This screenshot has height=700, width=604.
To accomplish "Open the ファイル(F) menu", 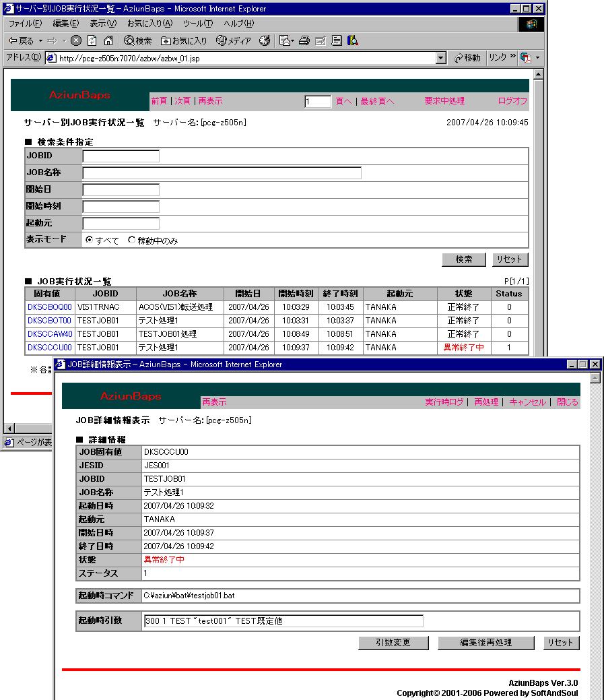I will coord(25,23).
